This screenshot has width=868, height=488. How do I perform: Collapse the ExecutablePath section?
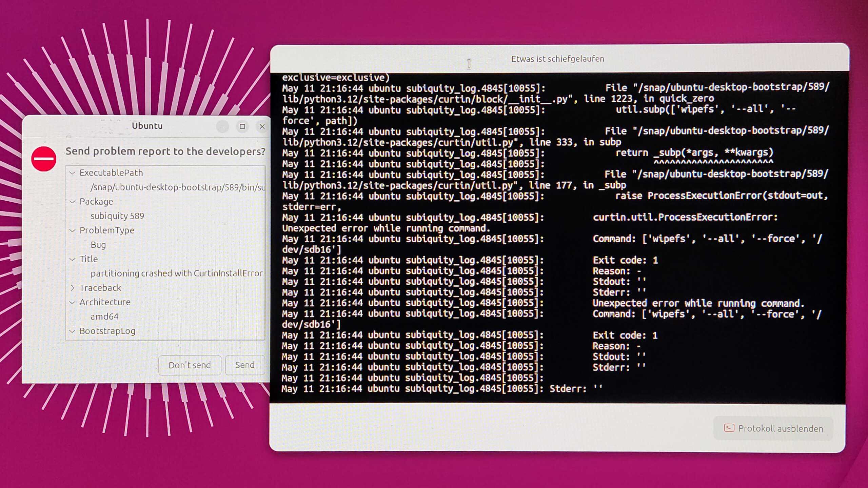pyautogui.click(x=72, y=173)
